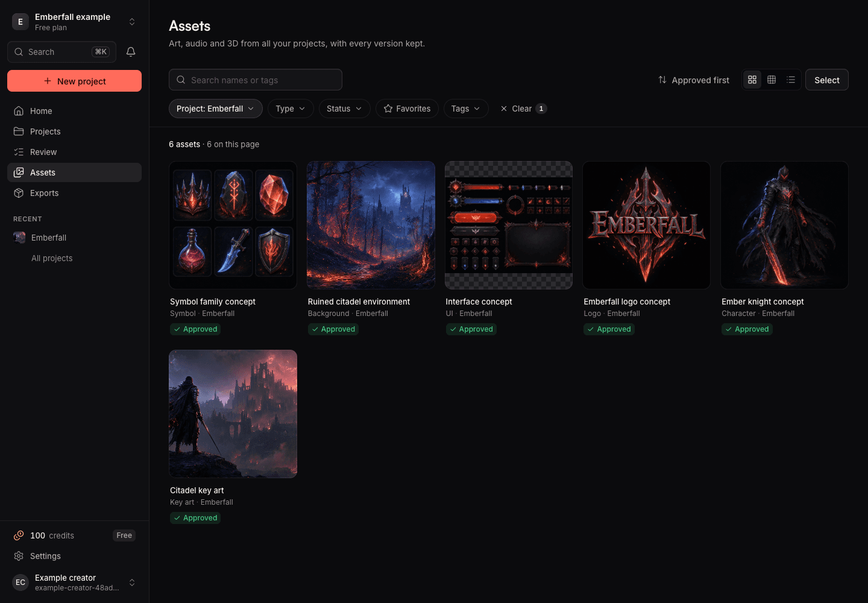Click the credits coin icon
This screenshot has height=603, width=868.
pos(19,535)
